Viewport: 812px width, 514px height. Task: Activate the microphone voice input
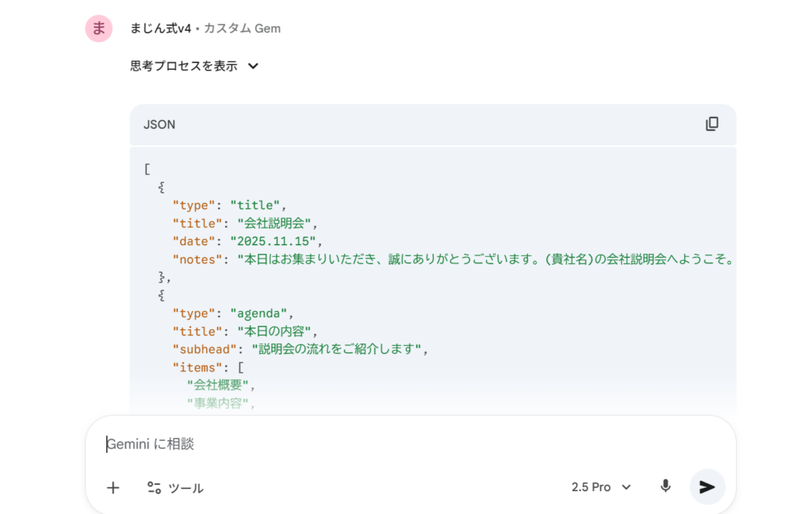pos(665,486)
